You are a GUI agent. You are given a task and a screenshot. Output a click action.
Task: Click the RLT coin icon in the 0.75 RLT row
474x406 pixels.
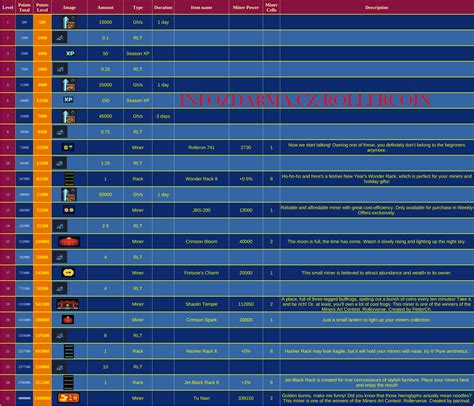pyautogui.click(x=60, y=132)
